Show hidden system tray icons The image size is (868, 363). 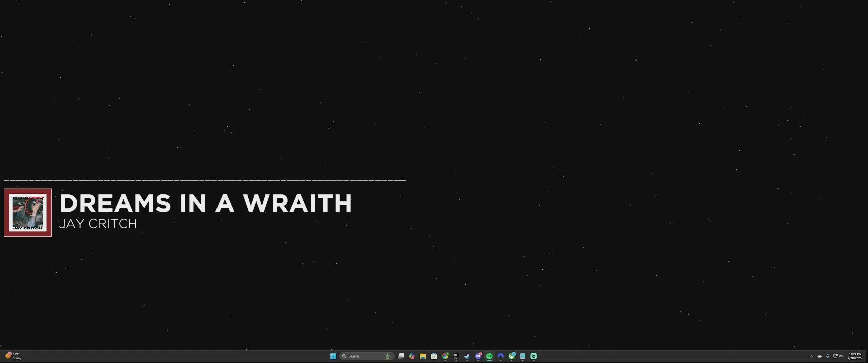click(x=811, y=356)
